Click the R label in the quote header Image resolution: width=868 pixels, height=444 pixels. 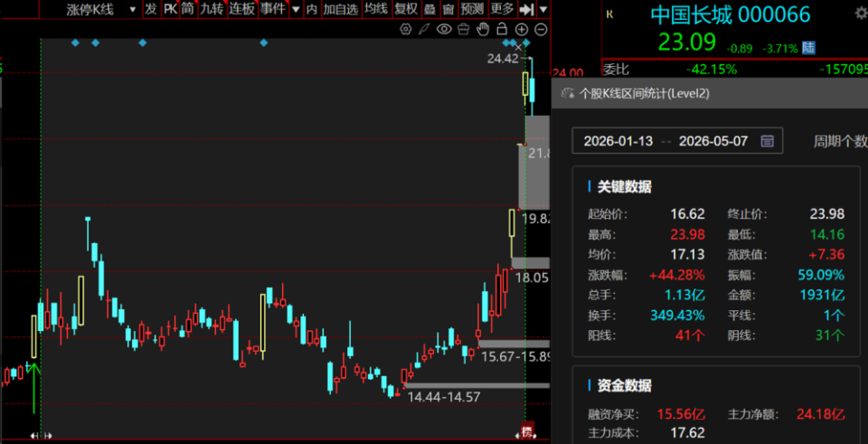coord(610,15)
